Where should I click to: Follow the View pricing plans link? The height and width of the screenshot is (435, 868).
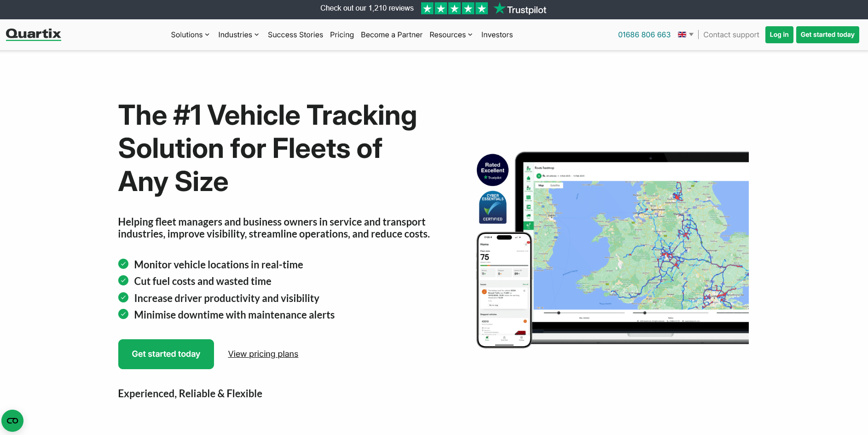click(x=263, y=354)
